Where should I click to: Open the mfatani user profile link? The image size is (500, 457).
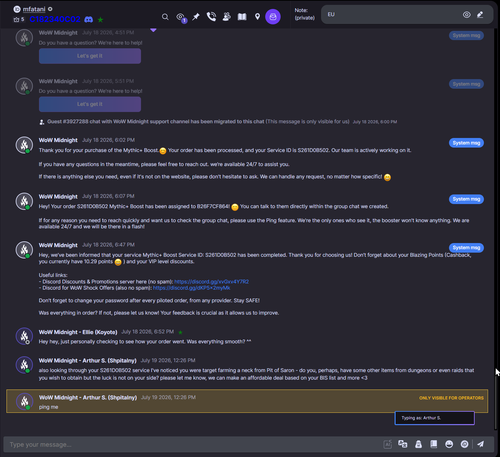[34, 9]
